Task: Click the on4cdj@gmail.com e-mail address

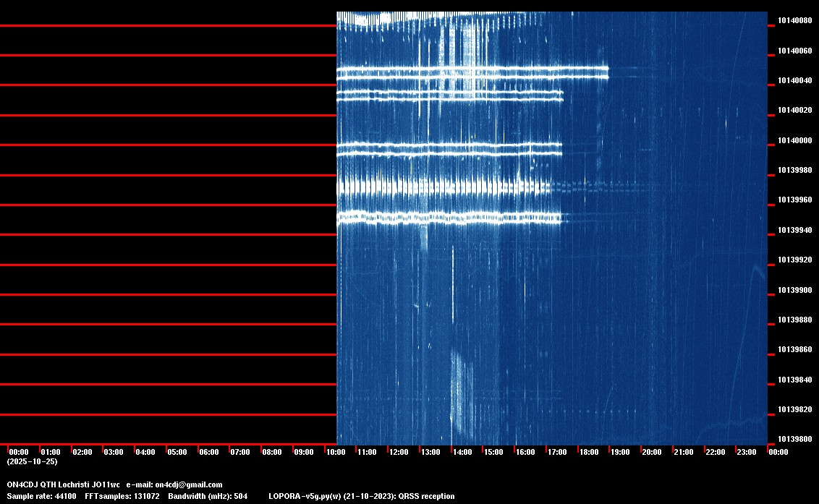Action: click(x=189, y=485)
